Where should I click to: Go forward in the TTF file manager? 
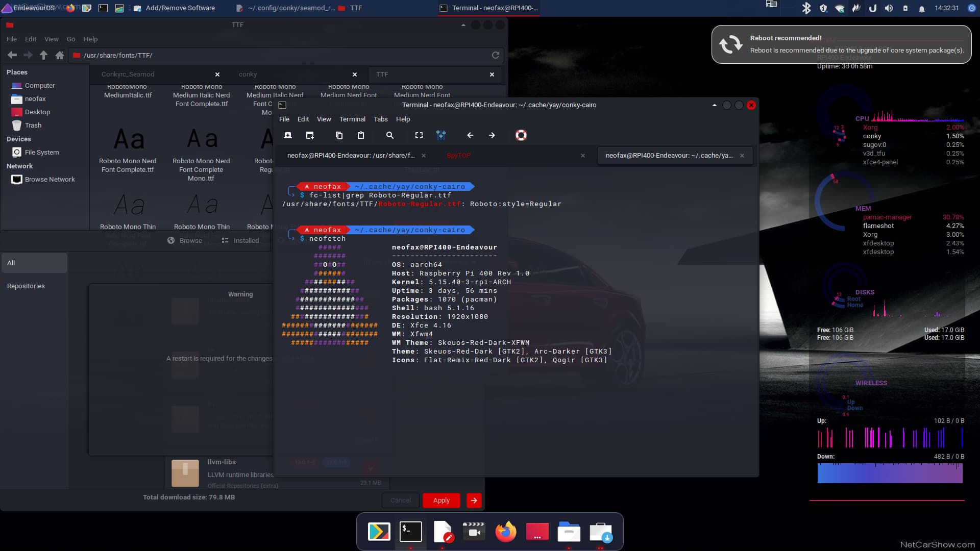coord(28,55)
